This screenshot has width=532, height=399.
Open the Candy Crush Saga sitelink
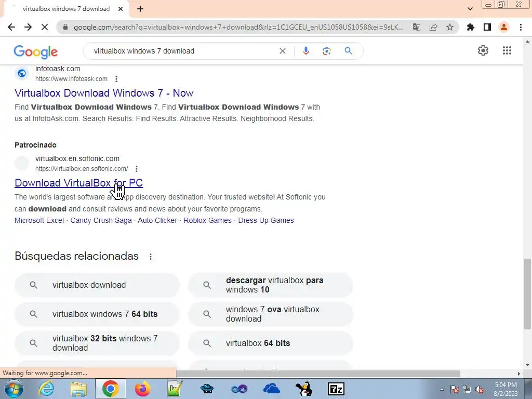pos(101,220)
